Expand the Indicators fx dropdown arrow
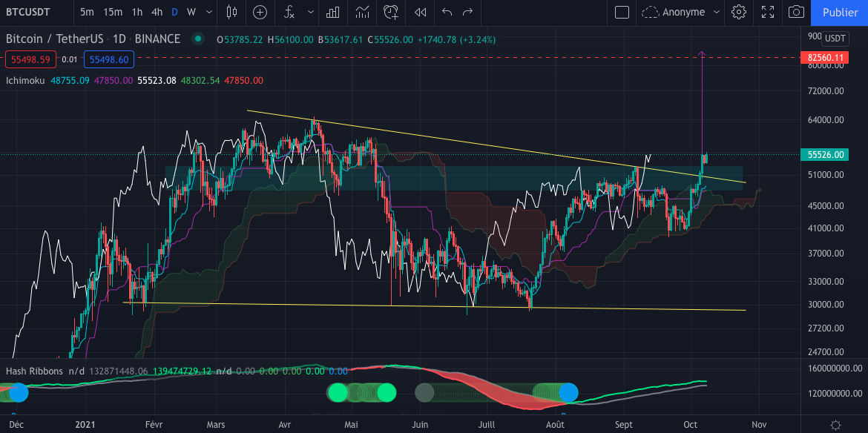Viewport: 868px width, 433px height. [x=310, y=13]
